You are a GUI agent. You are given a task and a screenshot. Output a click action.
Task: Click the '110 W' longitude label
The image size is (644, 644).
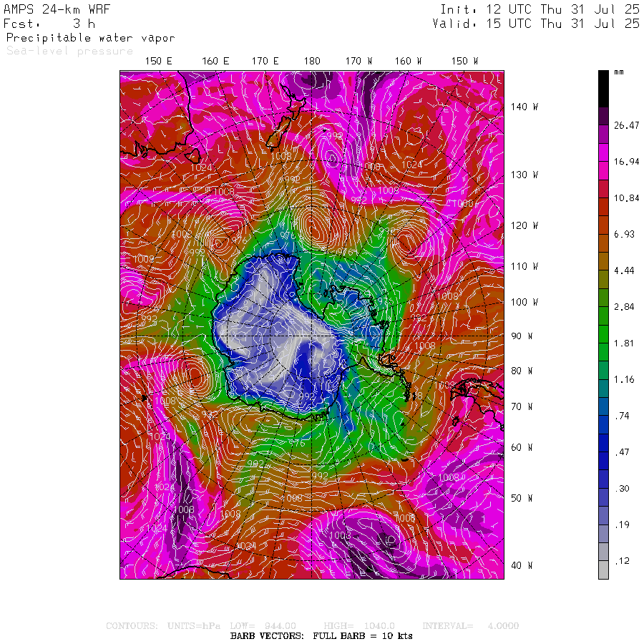525,267
